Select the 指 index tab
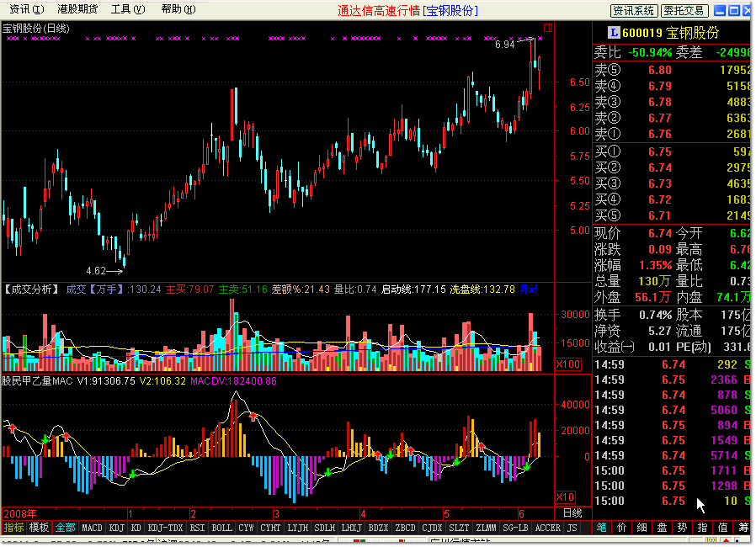The image size is (756, 547). pyautogui.click(x=702, y=528)
